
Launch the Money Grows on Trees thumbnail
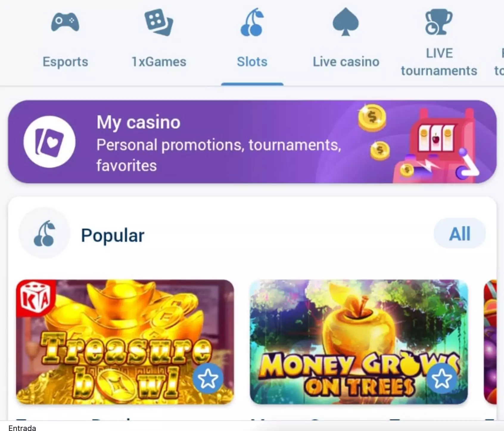coord(359,342)
